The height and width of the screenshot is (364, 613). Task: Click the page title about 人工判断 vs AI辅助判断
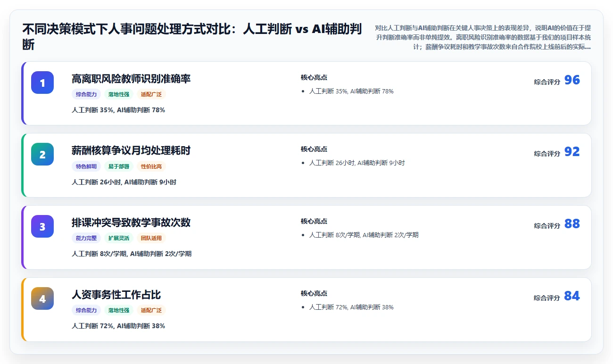tap(192, 37)
